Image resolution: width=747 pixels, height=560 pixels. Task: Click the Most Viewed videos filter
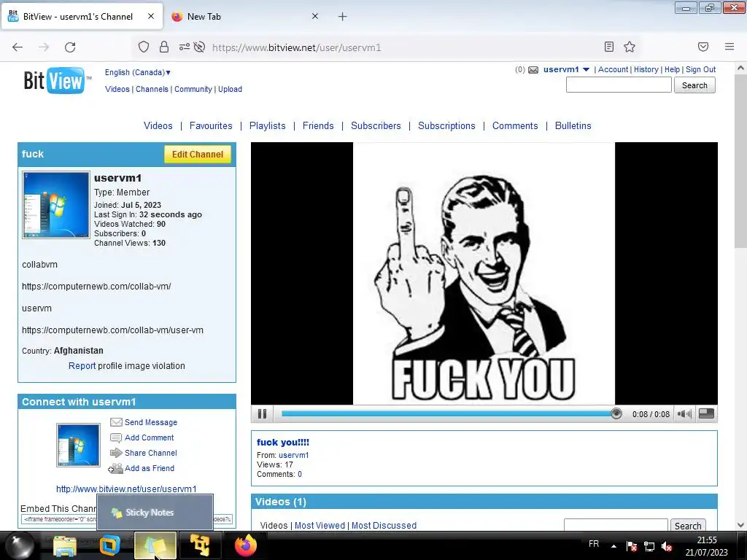[320, 525]
